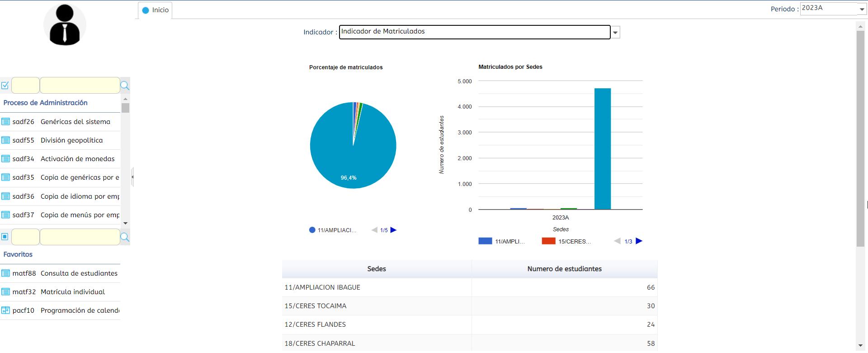Open matf88 Consulta de estudiantes
The image size is (868, 353).
(79, 273)
